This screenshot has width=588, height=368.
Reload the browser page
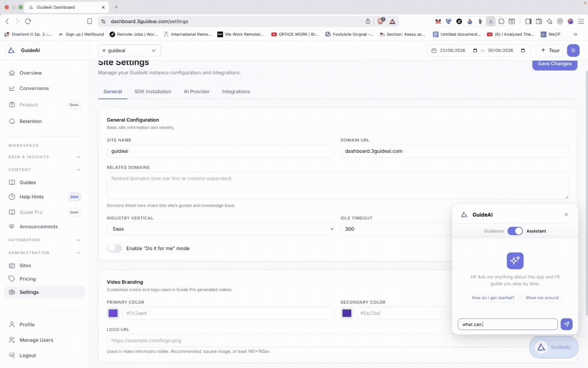click(28, 21)
